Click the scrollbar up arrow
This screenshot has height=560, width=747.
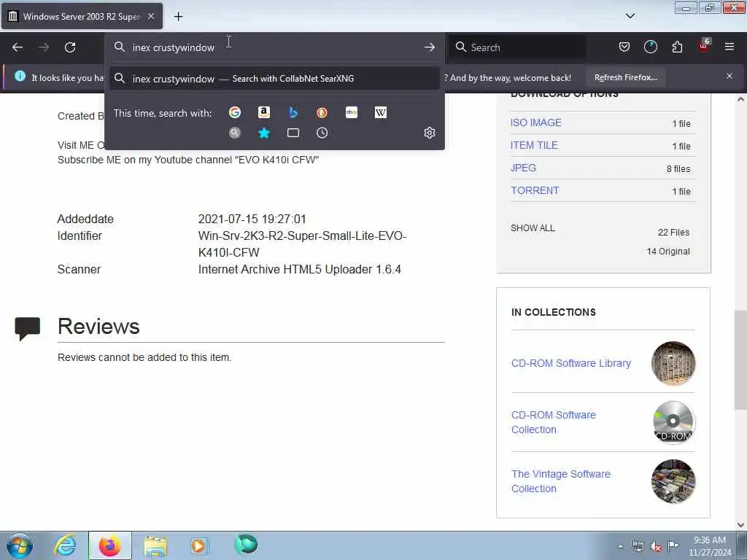point(740,99)
